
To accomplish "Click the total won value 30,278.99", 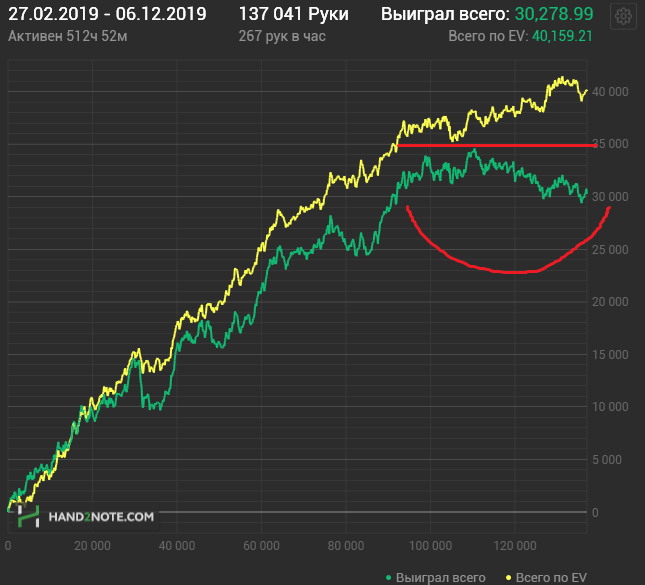I will pos(554,14).
